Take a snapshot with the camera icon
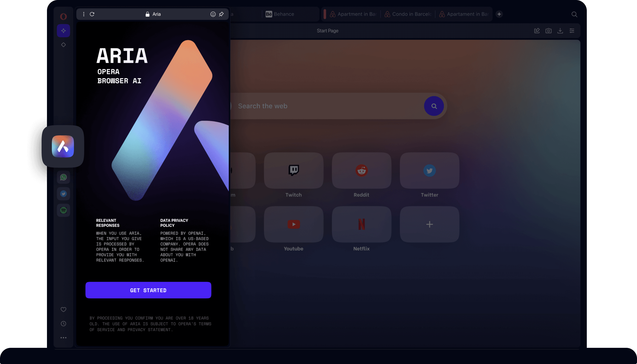The width and height of the screenshot is (637, 364). tap(548, 31)
